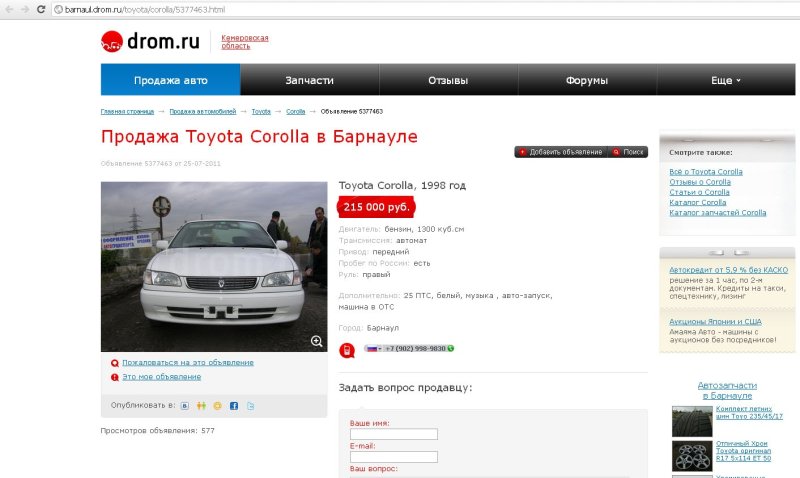800x478 pixels.
Task: Expand the Еще dropdown menu
Action: coord(726,80)
